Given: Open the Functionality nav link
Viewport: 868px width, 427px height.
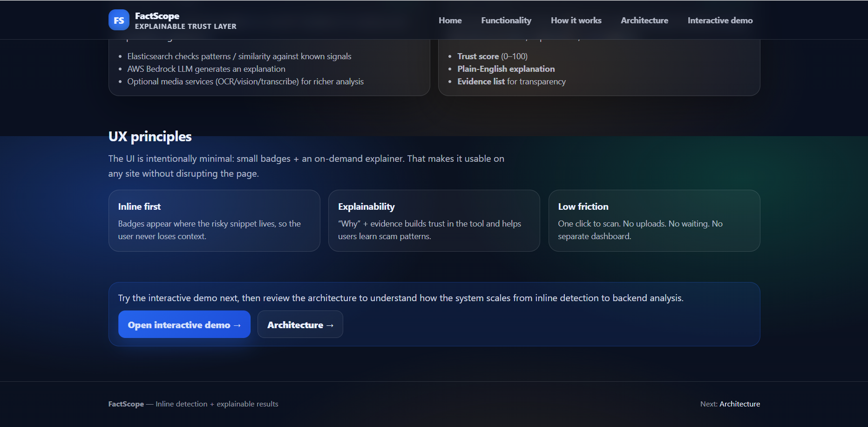Looking at the screenshot, I should [x=506, y=21].
